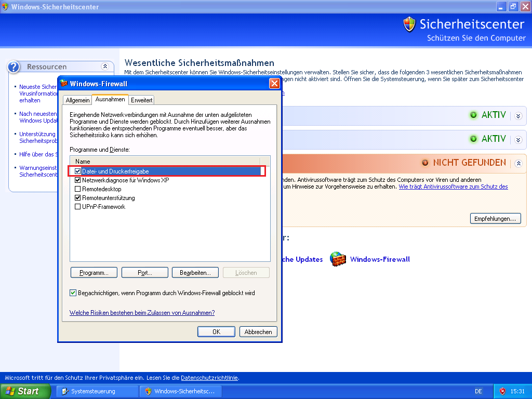Click the red security shield tray icon
Viewport: 532px width, 399px height.
point(502,391)
